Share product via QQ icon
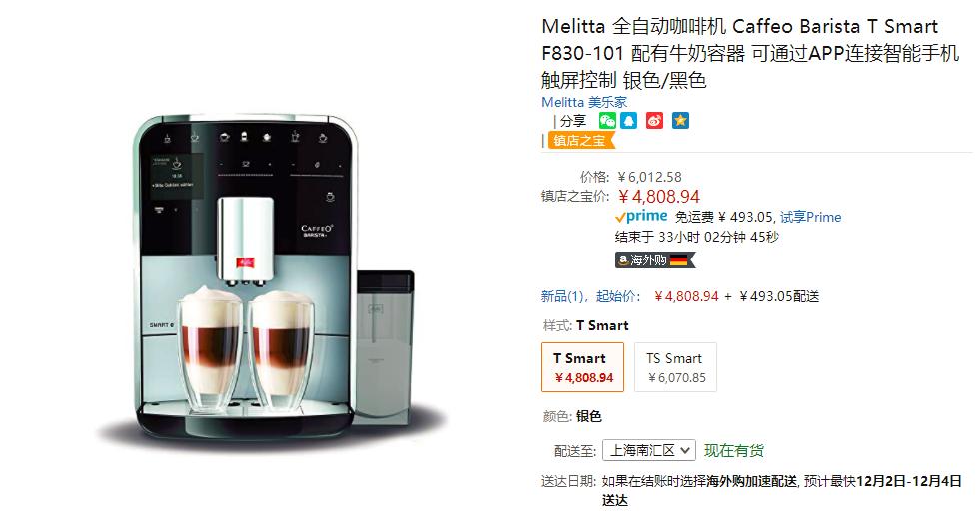Image resolution: width=980 pixels, height=517 pixels. (x=628, y=121)
